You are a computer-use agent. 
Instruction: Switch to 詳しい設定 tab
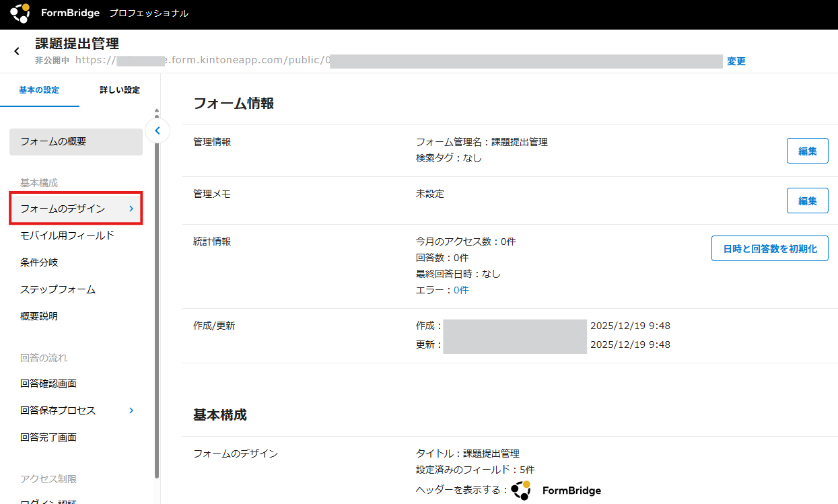pos(119,90)
